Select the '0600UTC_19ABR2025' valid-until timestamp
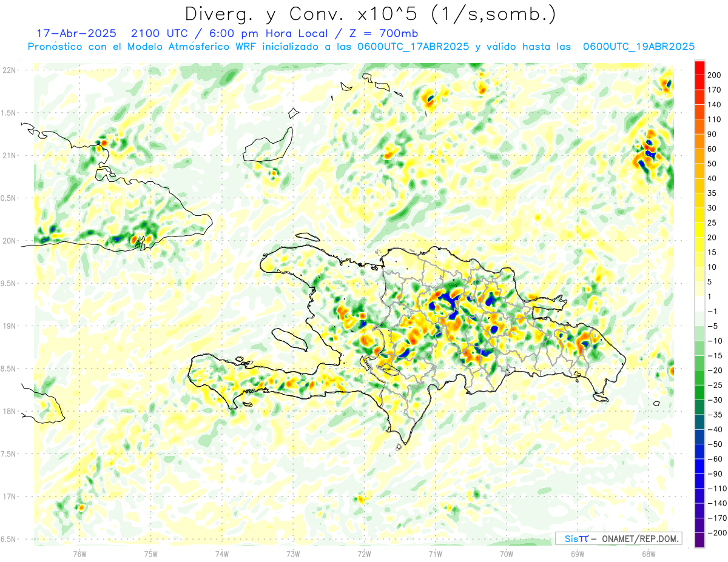The width and height of the screenshot is (728, 562). point(638,47)
